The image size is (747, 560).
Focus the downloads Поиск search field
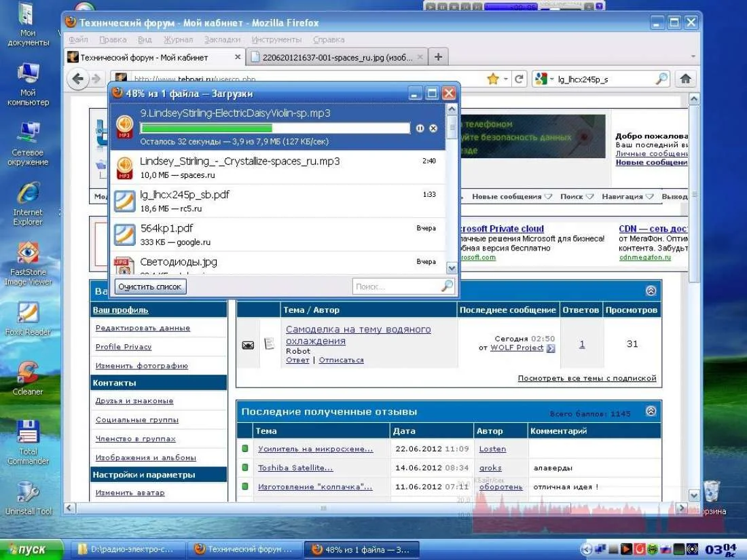tap(397, 286)
